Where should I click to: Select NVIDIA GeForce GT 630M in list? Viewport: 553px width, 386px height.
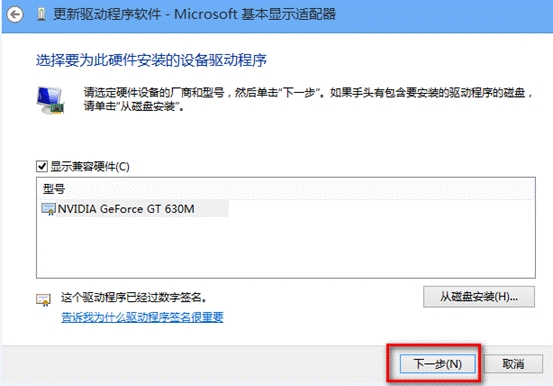[x=126, y=209]
